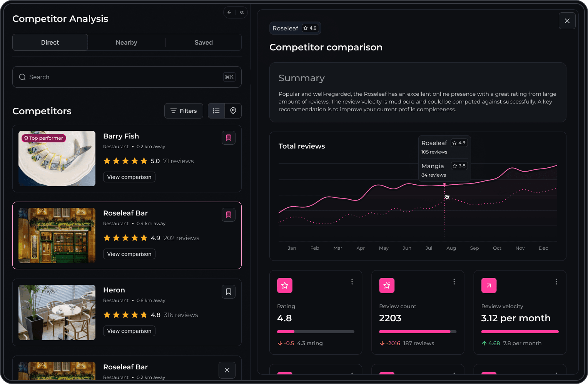View comparison for Roseleaf Bar with 202 reviews

129,254
